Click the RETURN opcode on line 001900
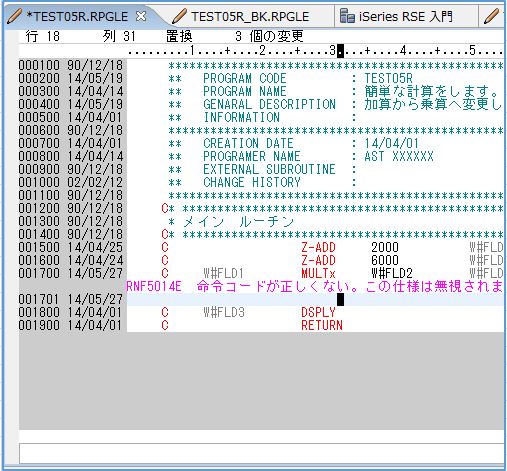The width and height of the screenshot is (507, 471). (x=322, y=325)
